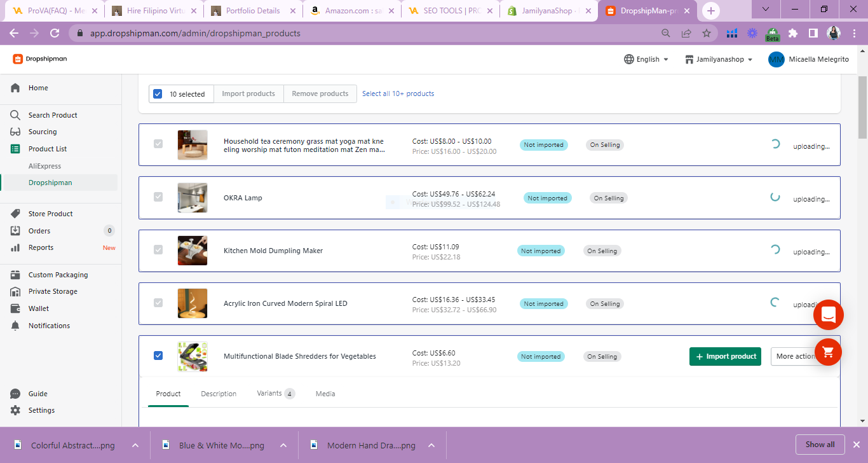Click the share icon in the address bar
Screen dimensions: 868x463
point(686,33)
